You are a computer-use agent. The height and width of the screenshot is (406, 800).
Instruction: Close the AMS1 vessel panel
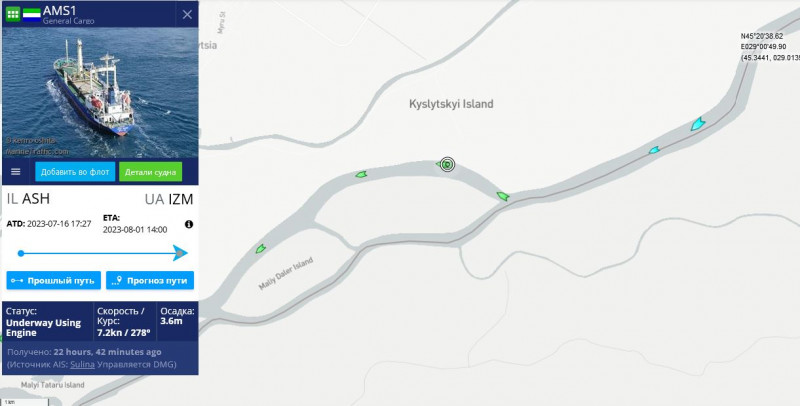[187, 14]
